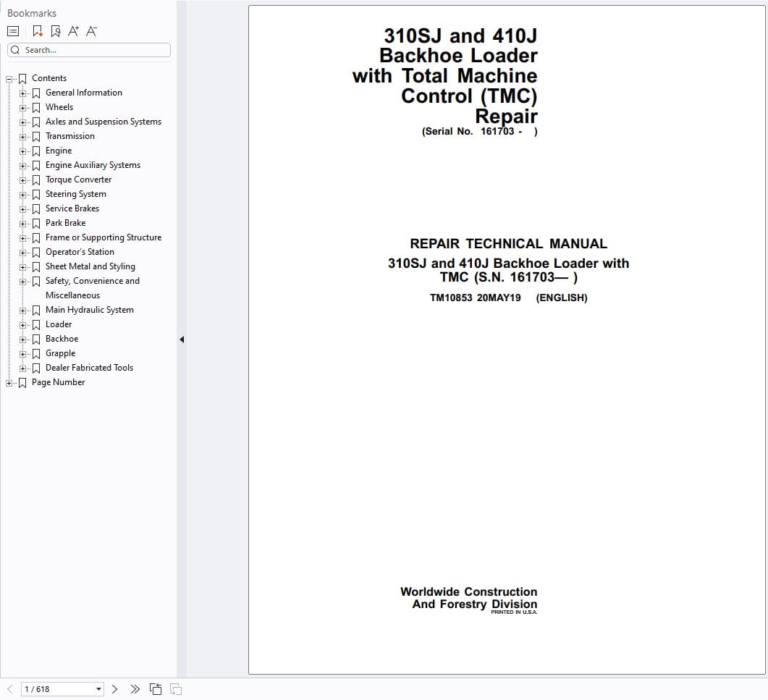The image size is (768, 700).
Task: Click in the bookmarks Search field
Action: pyautogui.click(x=89, y=50)
